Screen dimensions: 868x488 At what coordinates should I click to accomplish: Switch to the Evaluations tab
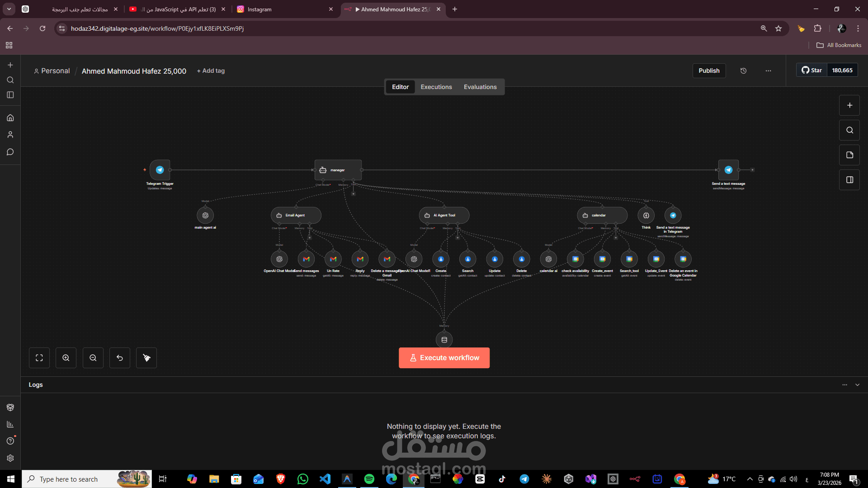coord(480,87)
